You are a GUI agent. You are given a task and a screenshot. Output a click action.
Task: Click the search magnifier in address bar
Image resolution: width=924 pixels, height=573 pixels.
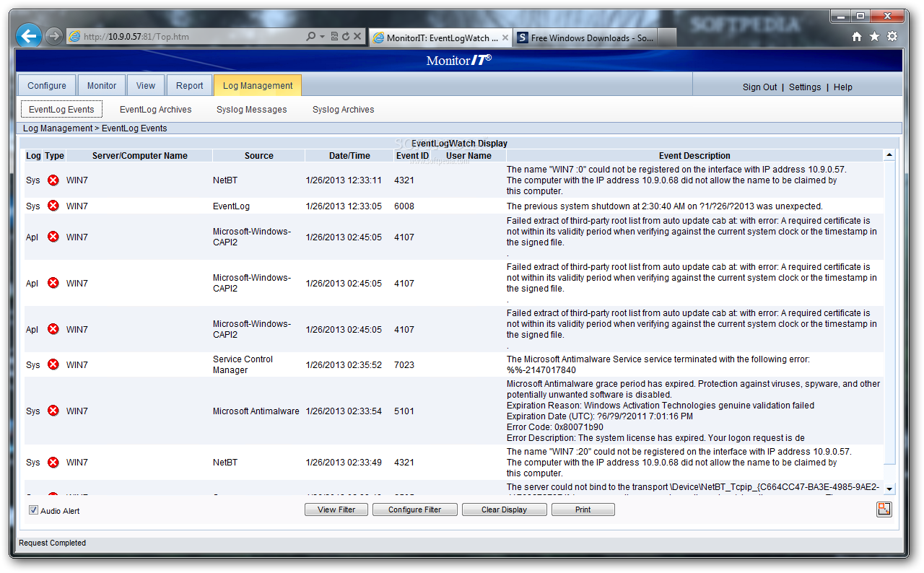click(x=311, y=36)
